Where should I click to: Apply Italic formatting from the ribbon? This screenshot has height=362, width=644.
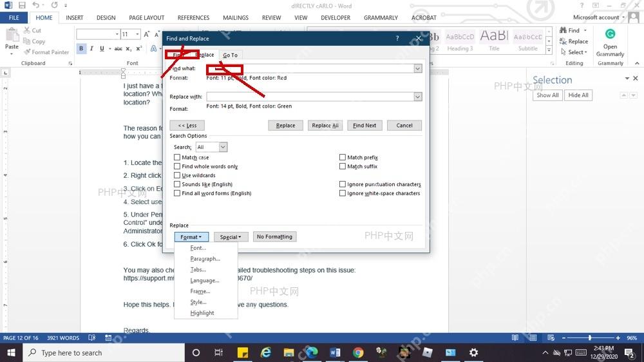(91, 48)
